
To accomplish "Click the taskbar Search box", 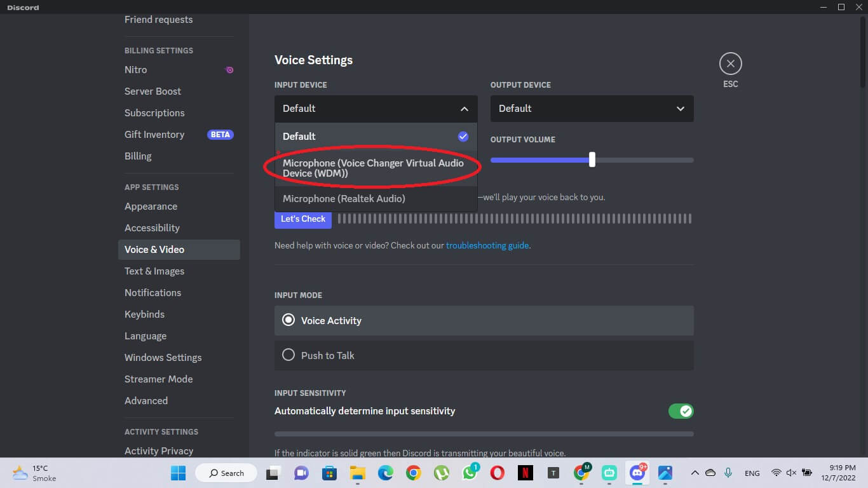I will (226, 473).
